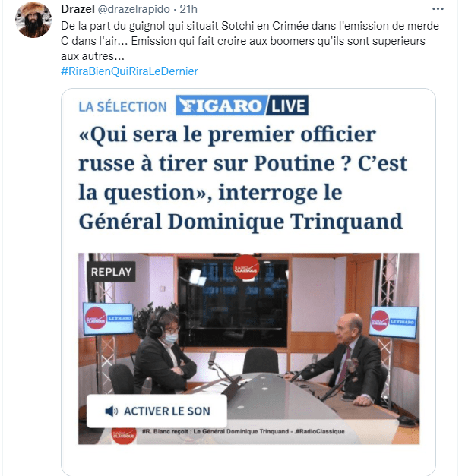Select the LA SÉLECTION label
Screen dimensions: 462x476
(x=123, y=107)
